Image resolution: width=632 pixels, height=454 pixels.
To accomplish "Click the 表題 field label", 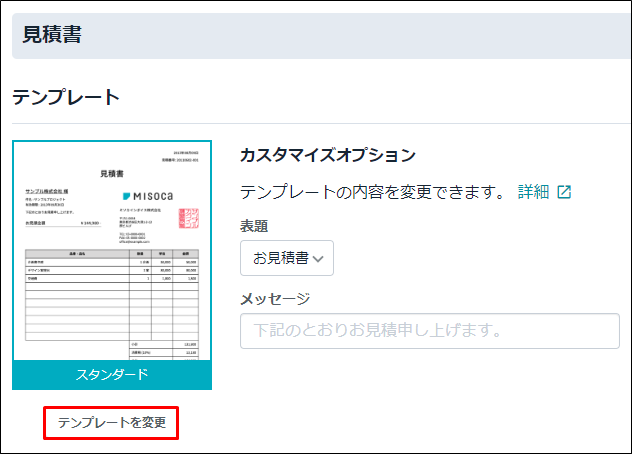I will (x=254, y=225).
